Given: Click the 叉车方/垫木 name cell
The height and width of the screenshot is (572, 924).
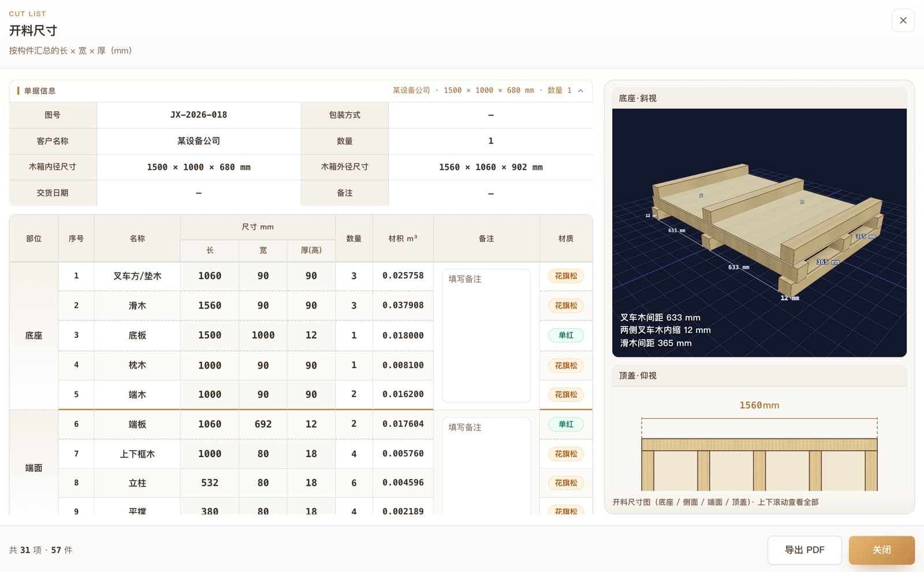Looking at the screenshot, I should 137,276.
